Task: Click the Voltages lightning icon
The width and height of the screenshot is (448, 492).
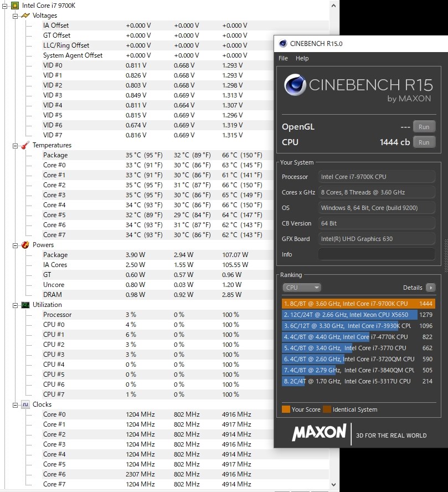Action: click(x=25, y=16)
